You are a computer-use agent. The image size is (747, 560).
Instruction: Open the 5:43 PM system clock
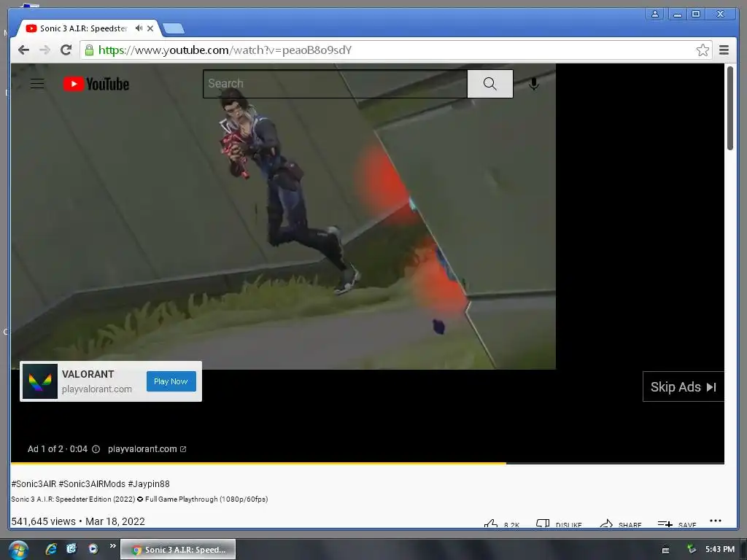pyautogui.click(x=720, y=549)
